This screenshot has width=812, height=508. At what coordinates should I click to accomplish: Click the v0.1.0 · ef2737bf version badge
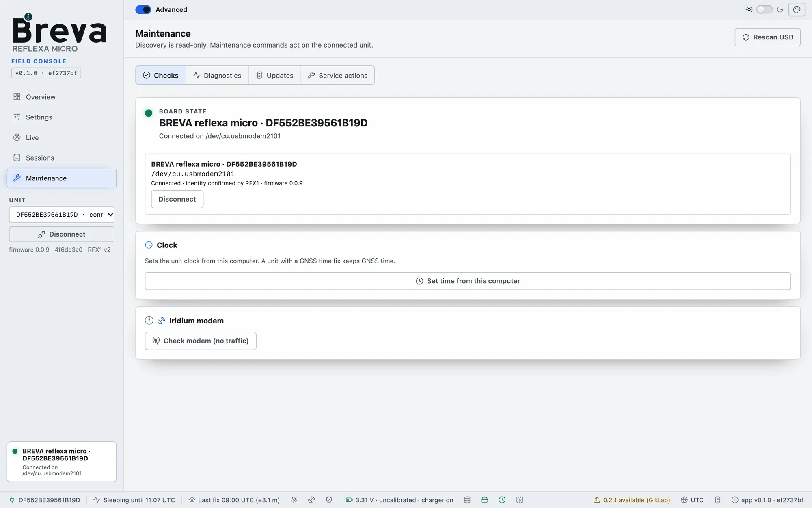point(46,73)
